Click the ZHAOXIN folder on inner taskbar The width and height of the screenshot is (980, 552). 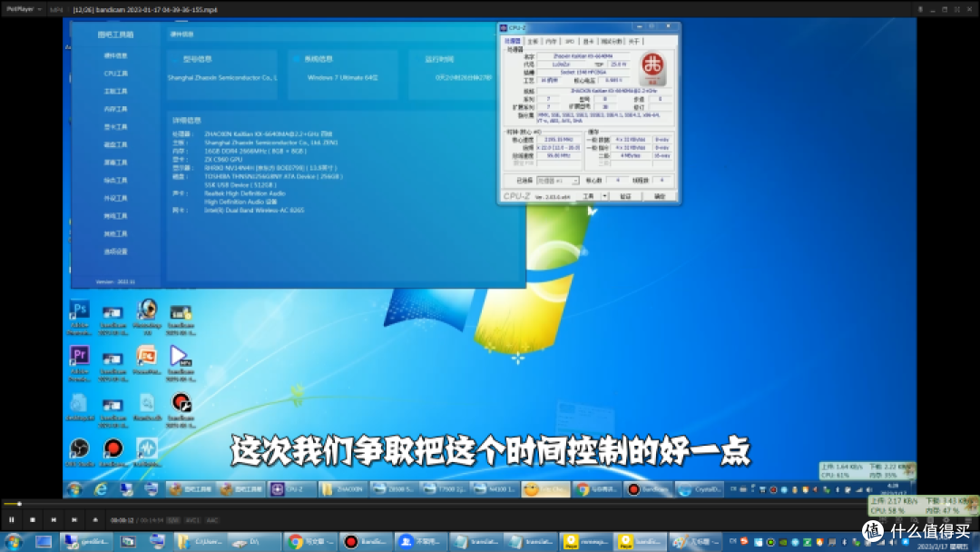click(x=343, y=489)
